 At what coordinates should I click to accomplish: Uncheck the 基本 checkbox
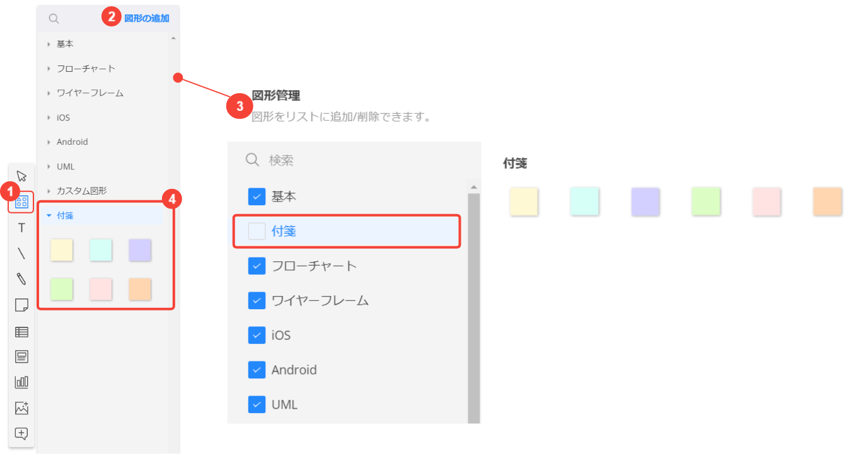click(x=257, y=196)
